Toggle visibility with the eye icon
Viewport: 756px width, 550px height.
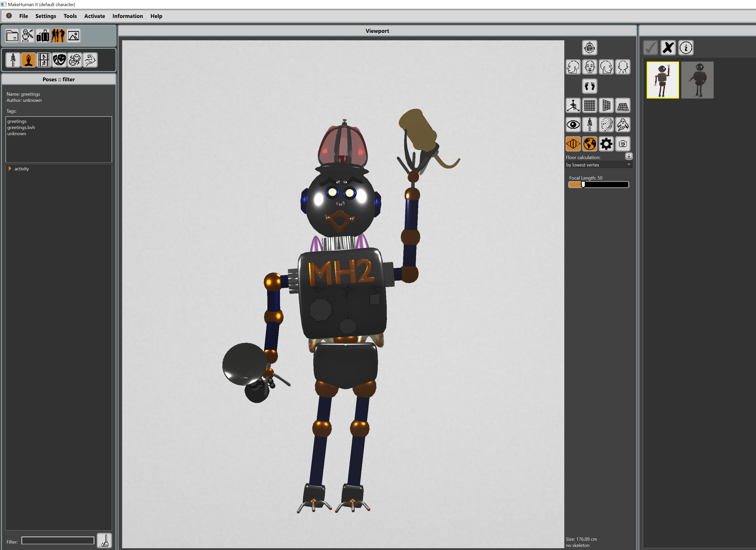(x=573, y=125)
